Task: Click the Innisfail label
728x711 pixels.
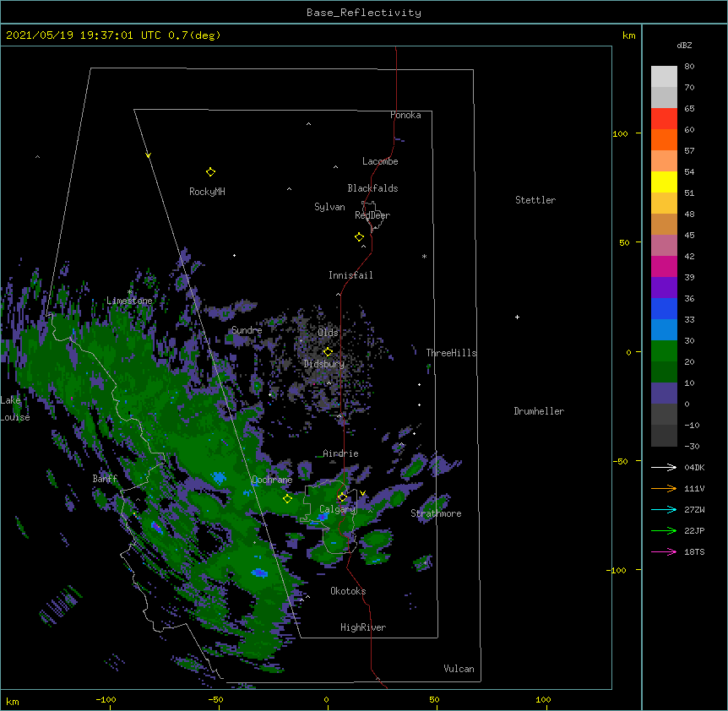Action: click(x=350, y=275)
